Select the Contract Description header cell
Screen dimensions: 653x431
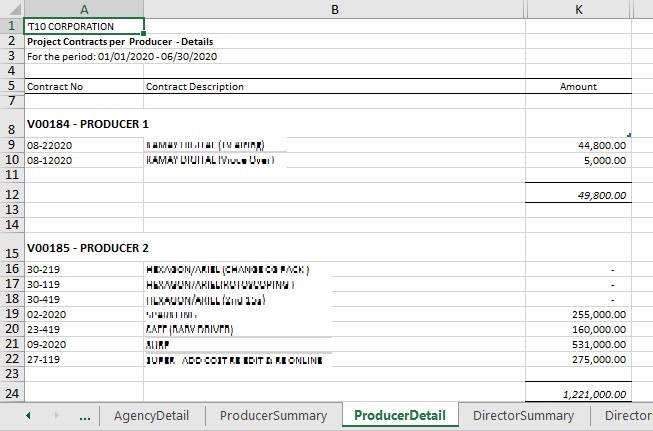pos(334,86)
